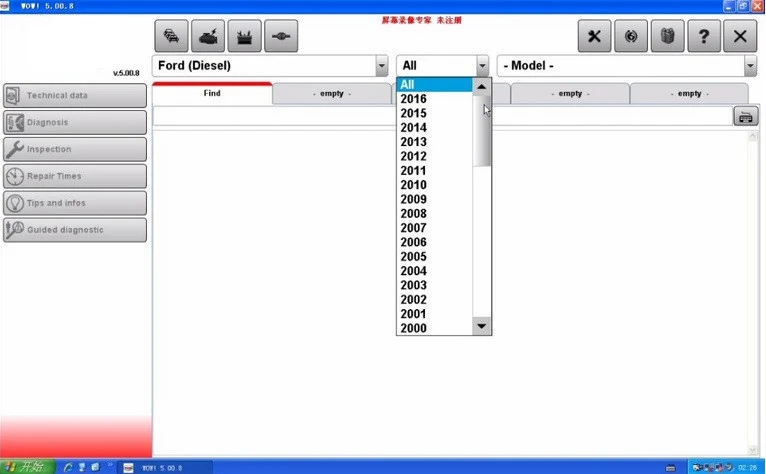766x474 pixels.
Task: Click the large X exit icon
Action: (x=740, y=36)
